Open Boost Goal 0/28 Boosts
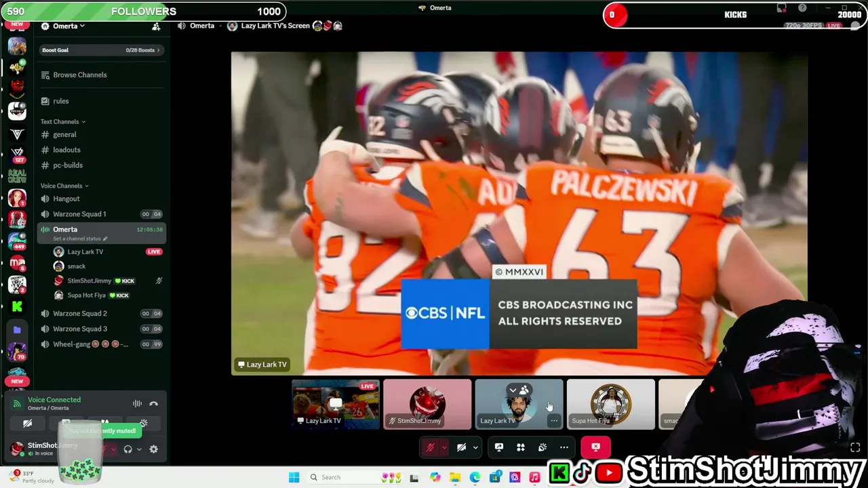This screenshot has width=868, height=488. (x=101, y=50)
